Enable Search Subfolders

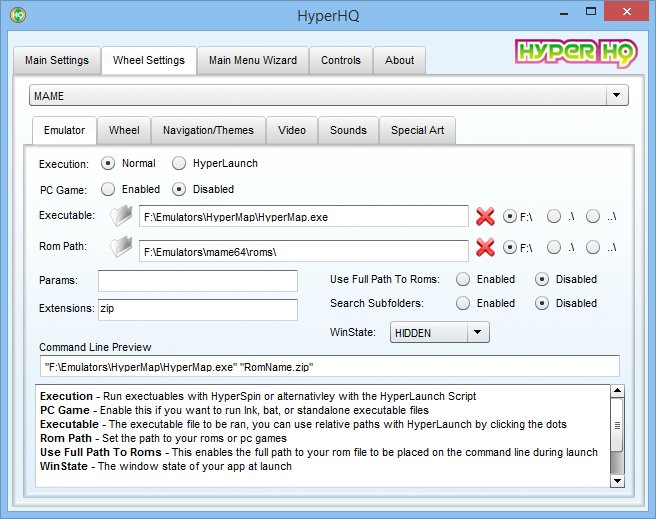(463, 303)
